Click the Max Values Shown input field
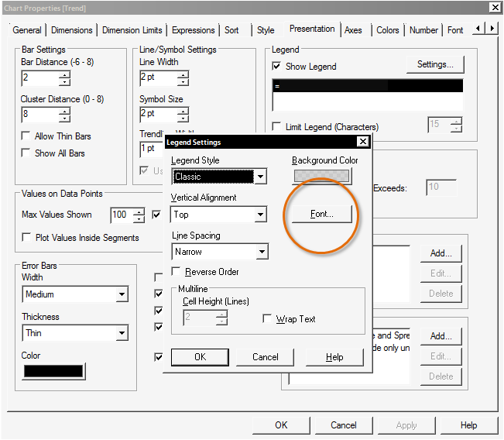The width and height of the screenshot is (504, 440). (121, 215)
